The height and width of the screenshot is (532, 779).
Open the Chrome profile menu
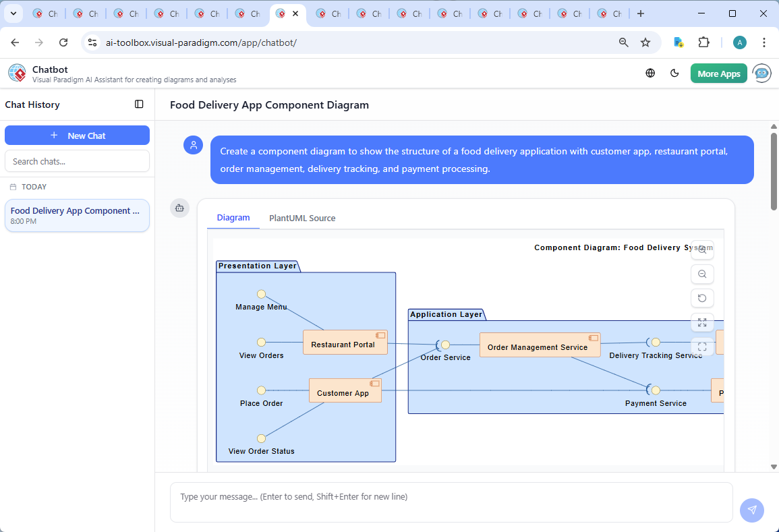pyautogui.click(x=739, y=42)
